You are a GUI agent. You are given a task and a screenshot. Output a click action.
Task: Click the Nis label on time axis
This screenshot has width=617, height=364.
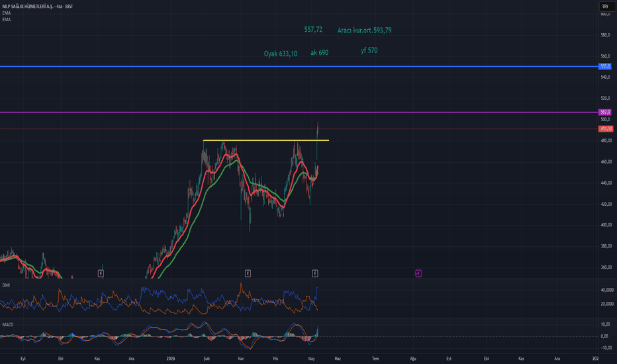pos(275,359)
